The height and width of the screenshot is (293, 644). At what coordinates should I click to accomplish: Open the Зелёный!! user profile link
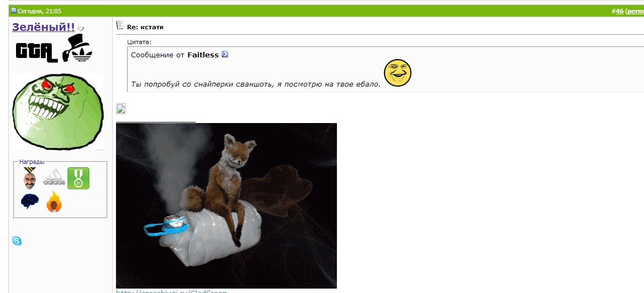[x=44, y=27]
